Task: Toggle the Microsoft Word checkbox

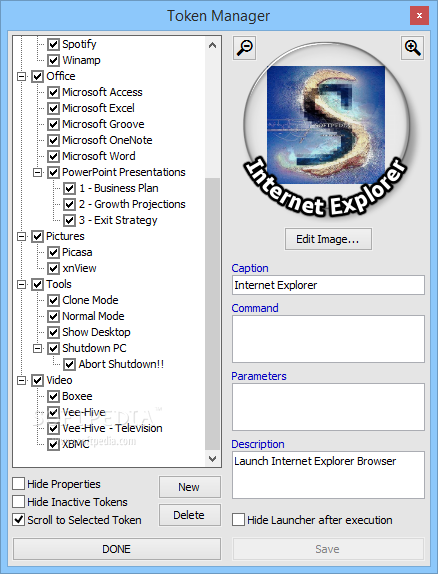Action: [x=53, y=156]
